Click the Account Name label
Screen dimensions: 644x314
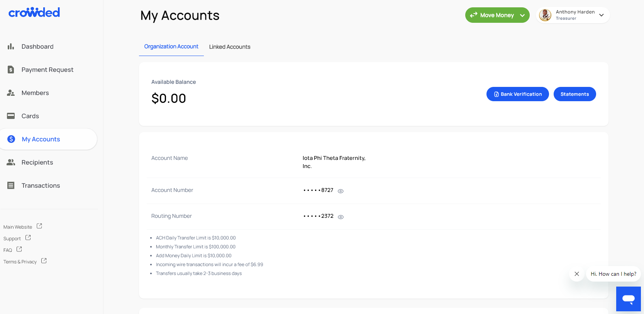tap(169, 158)
